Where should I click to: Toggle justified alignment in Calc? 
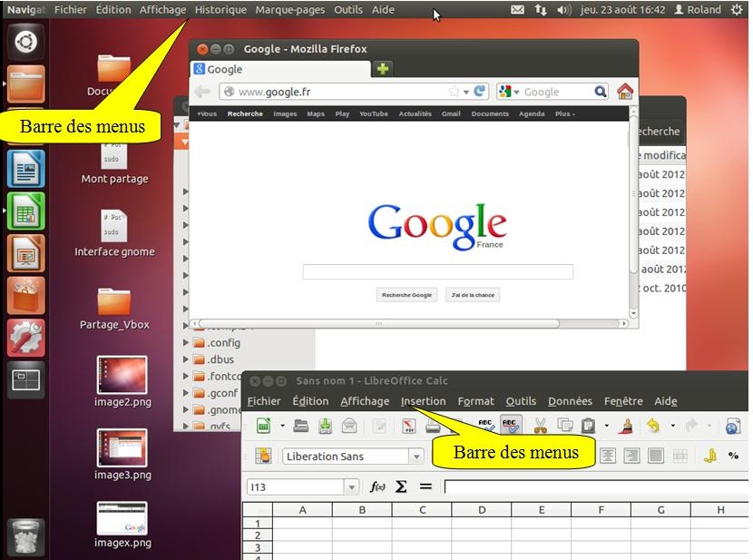tap(656, 456)
